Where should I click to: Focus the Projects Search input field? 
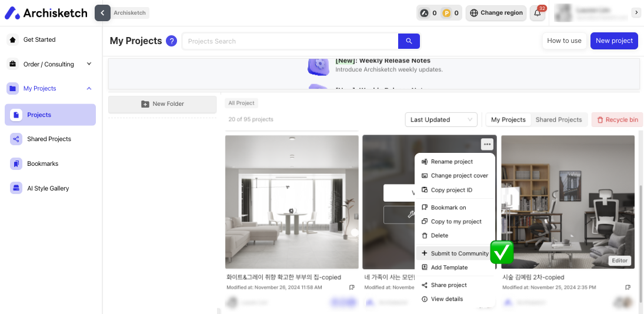[x=290, y=41]
